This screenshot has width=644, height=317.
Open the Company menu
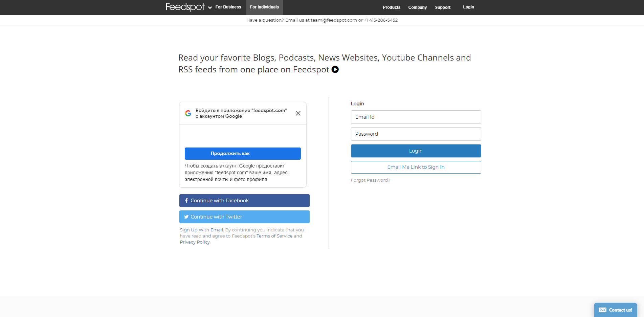click(417, 7)
